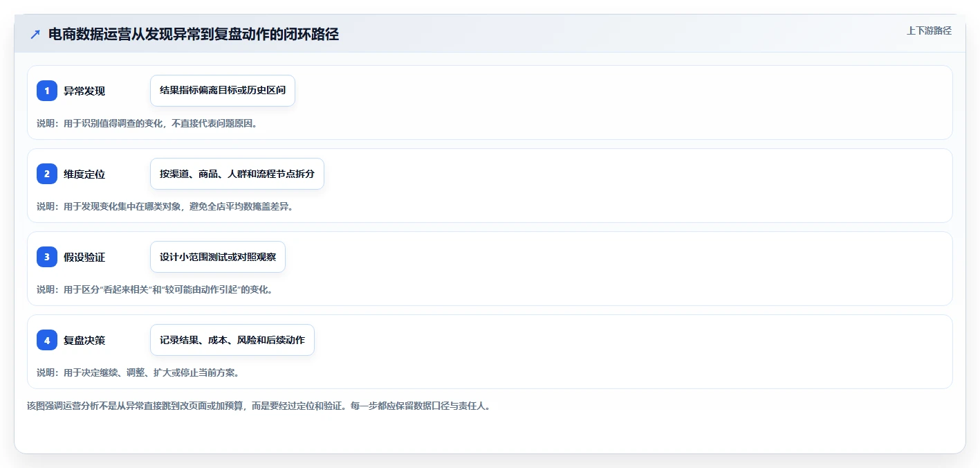This screenshot has height=468, width=980.
Task: Click the 设计小范围测试或对照观察 chip
Action: pos(218,257)
